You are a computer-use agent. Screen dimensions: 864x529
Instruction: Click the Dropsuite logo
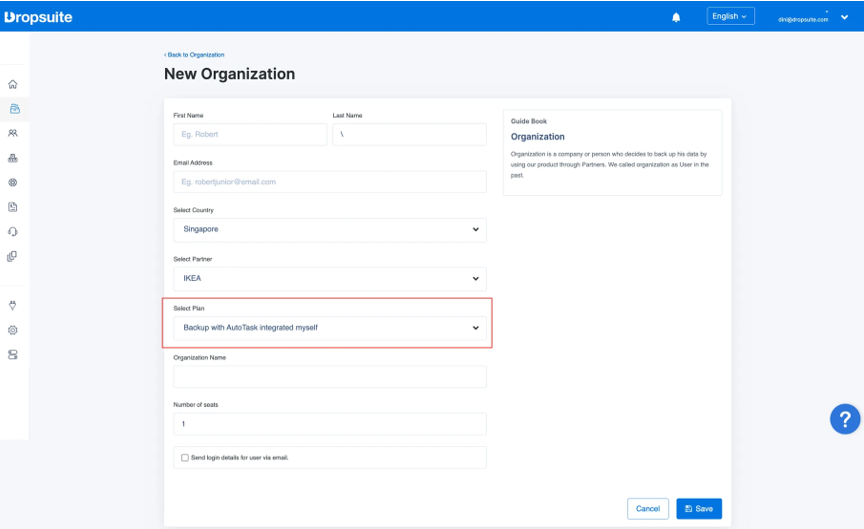38,17
